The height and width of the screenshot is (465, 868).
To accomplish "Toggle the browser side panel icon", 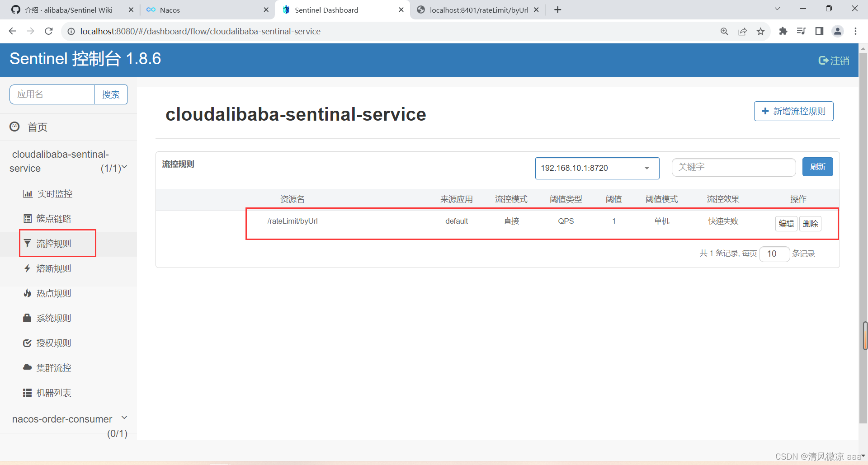I will pos(819,31).
